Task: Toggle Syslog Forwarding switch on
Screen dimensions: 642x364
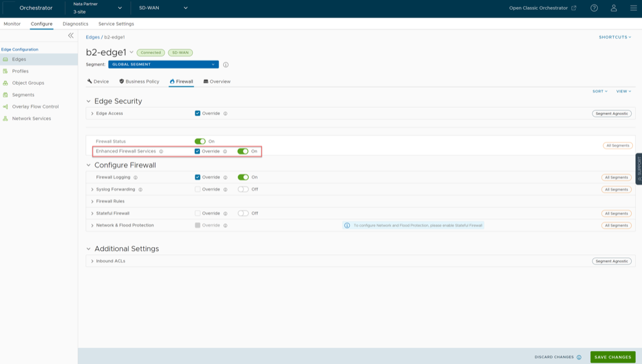Action: (x=243, y=189)
